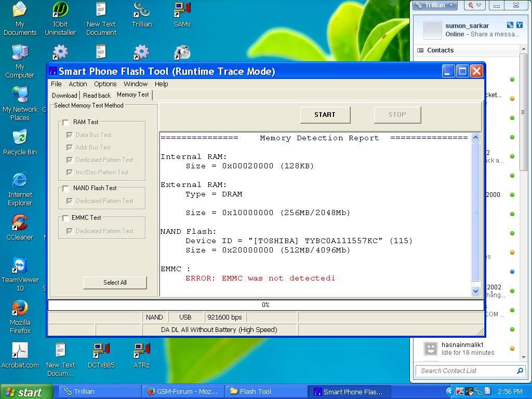Screen dimensions: 532x399
Task: Switch to GSM-Forum Mozilla taskbar button
Action: tap(184, 392)
